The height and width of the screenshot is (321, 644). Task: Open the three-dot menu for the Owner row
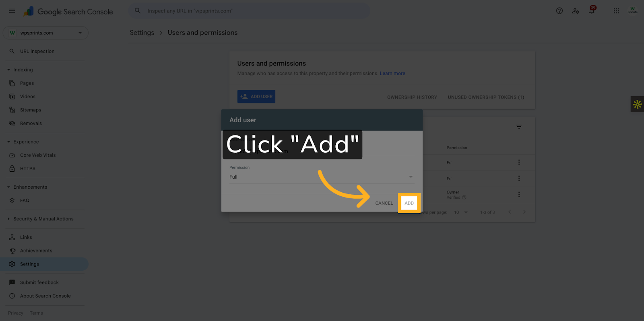pos(519,194)
